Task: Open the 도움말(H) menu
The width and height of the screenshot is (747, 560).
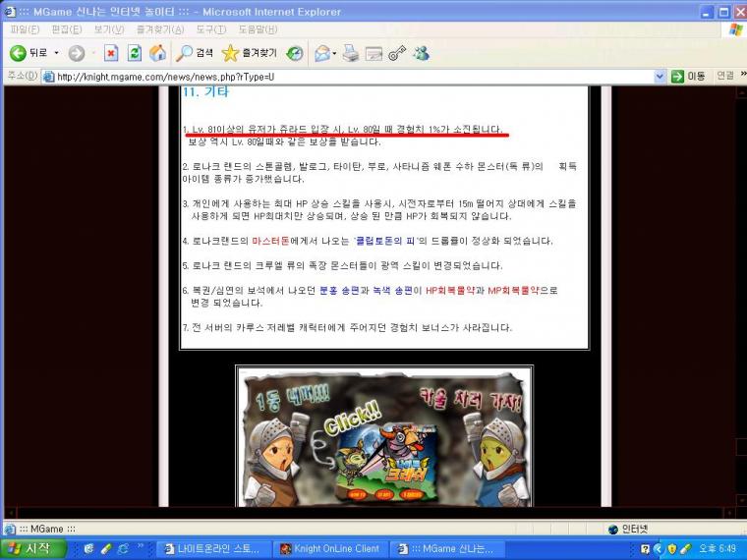Action: click(258, 29)
